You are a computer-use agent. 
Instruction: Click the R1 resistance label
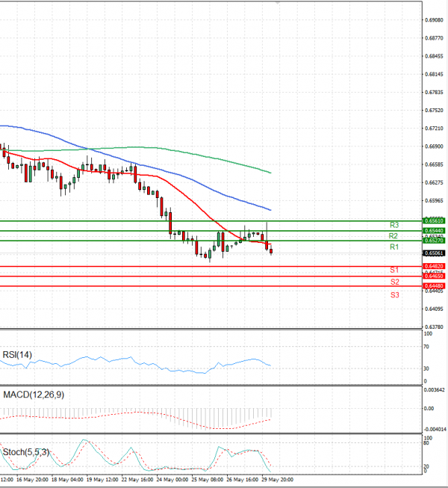[393, 247]
